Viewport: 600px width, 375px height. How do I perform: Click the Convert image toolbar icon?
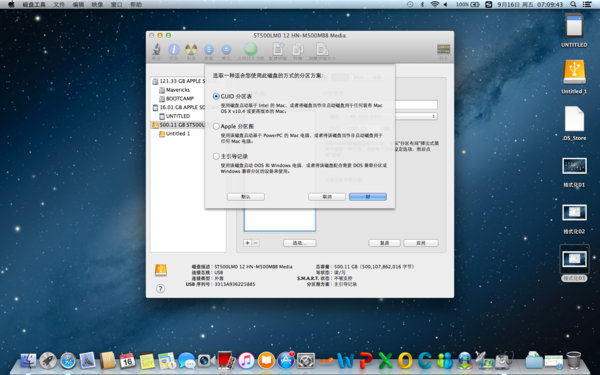(x=298, y=49)
